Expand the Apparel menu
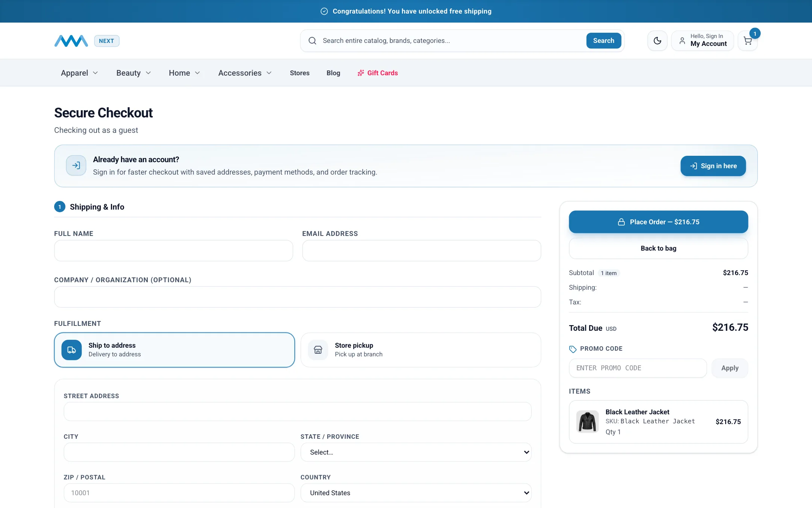812x508 pixels. pyautogui.click(x=79, y=73)
